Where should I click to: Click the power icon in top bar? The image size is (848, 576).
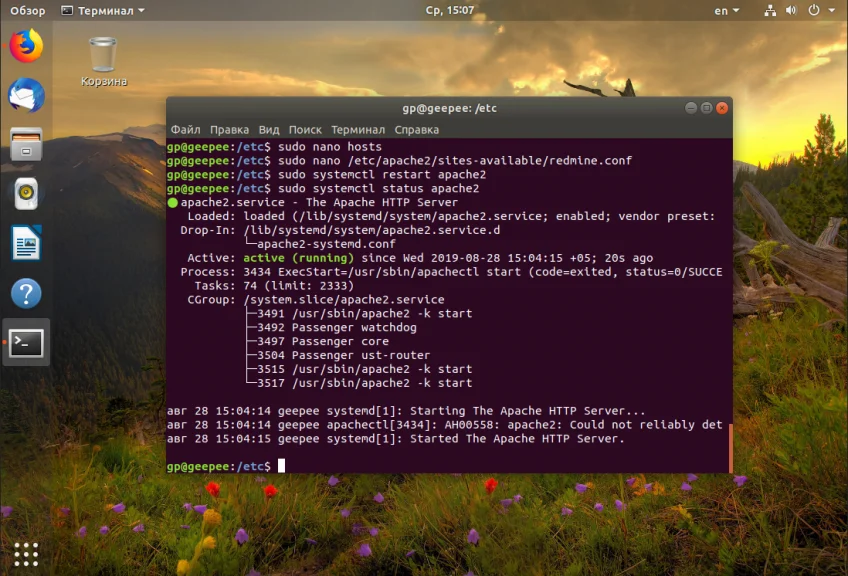pyautogui.click(x=813, y=10)
